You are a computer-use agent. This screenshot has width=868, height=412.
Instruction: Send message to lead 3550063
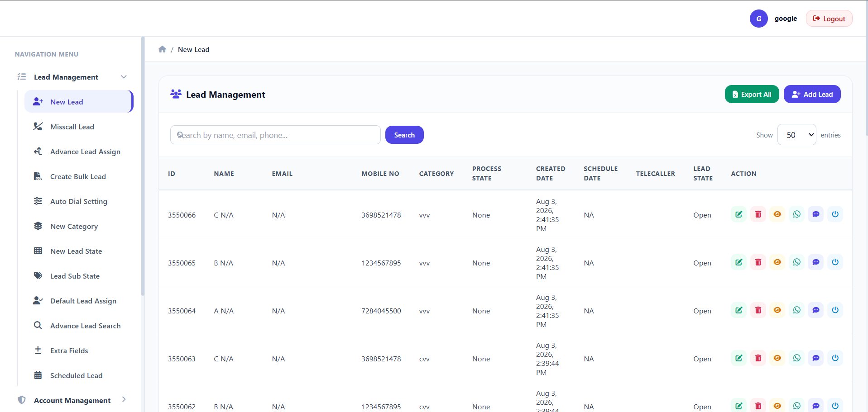pyautogui.click(x=816, y=358)
